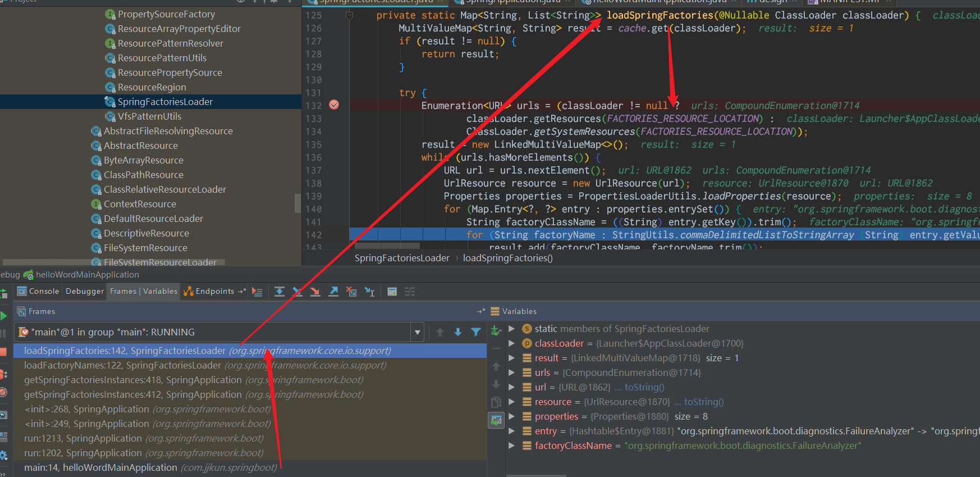
Task: Click the Step Out debugger button
Action: pos(333,292)
